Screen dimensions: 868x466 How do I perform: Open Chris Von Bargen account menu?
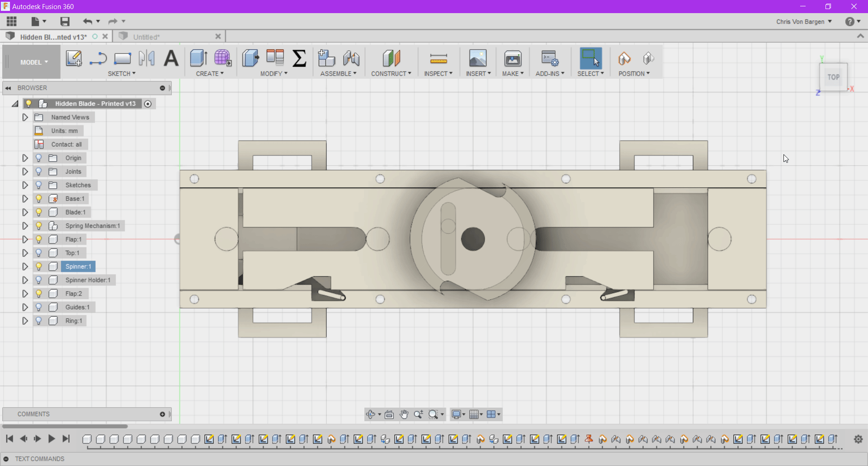(803, 21)
